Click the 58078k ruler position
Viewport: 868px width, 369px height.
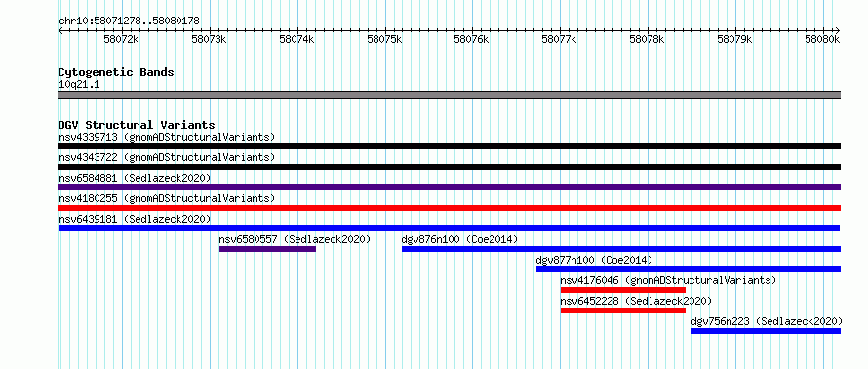pos(648,40)
